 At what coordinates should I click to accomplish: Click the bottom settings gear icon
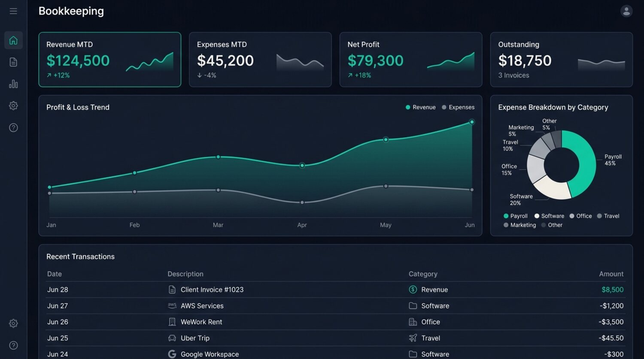click(13, 323)
